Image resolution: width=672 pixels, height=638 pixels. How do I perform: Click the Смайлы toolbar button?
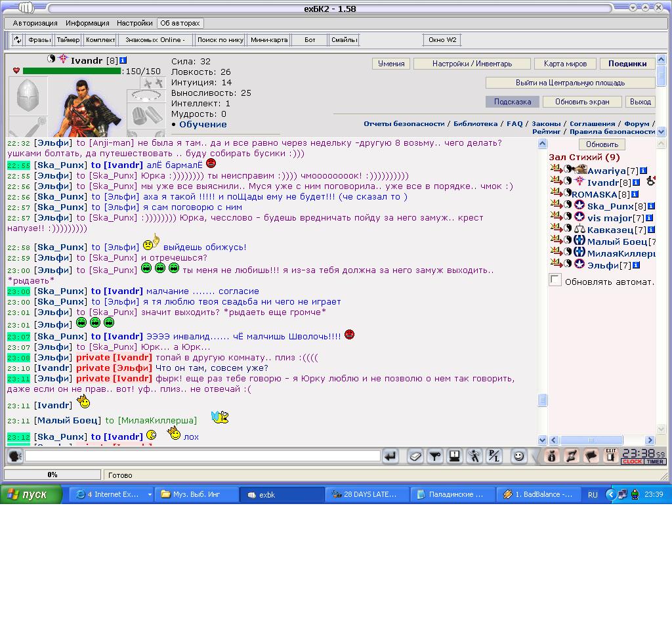click(x=344, y=40)
